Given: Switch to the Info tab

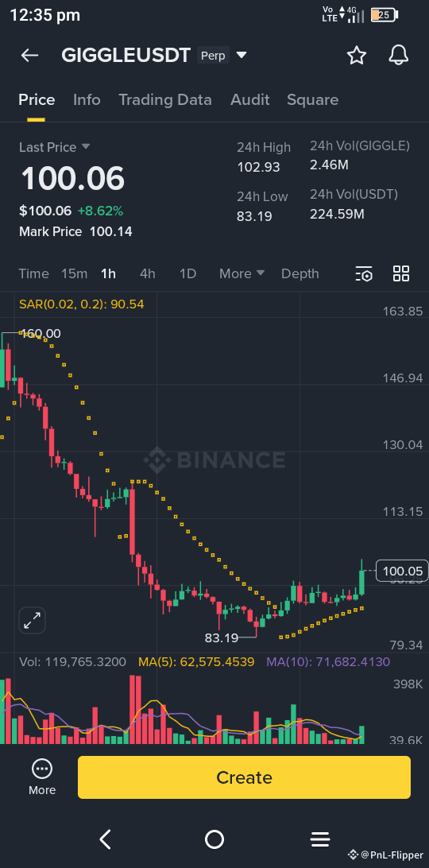Looking at the screenshot, I should click(x=87, y=99).
